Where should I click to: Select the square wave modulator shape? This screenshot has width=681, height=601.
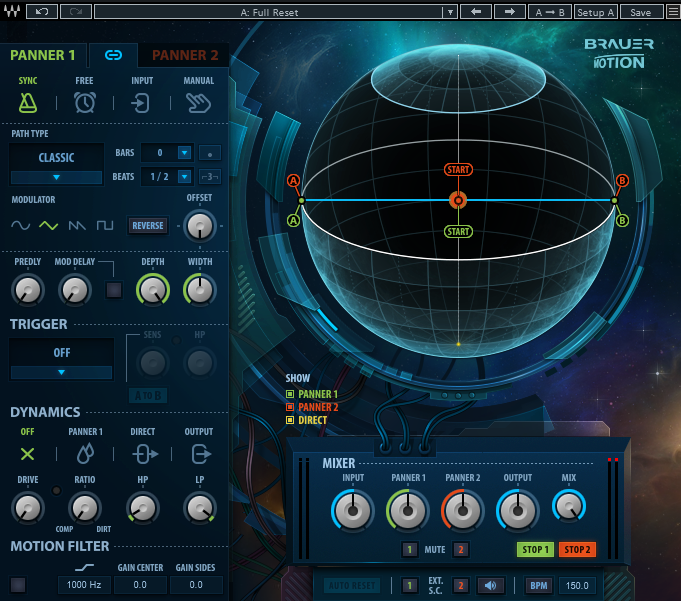coord(105,226)
